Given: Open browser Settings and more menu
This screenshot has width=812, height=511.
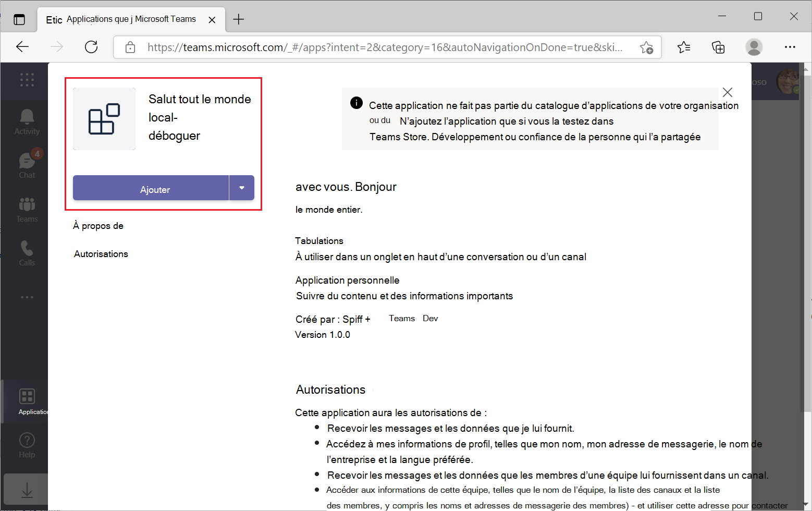Looking at the screenshot, I should pyautogui.click(x=790, y=47).
